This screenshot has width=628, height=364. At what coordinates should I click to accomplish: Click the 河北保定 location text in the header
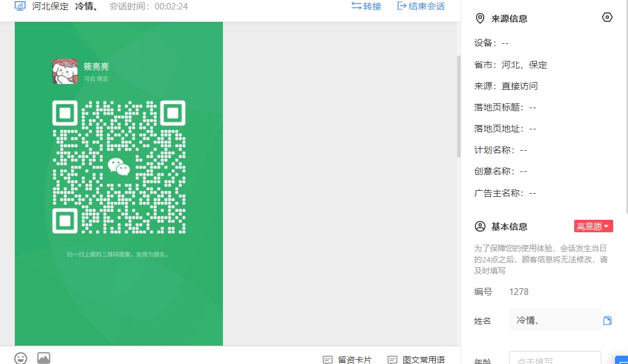coord(50,6)
